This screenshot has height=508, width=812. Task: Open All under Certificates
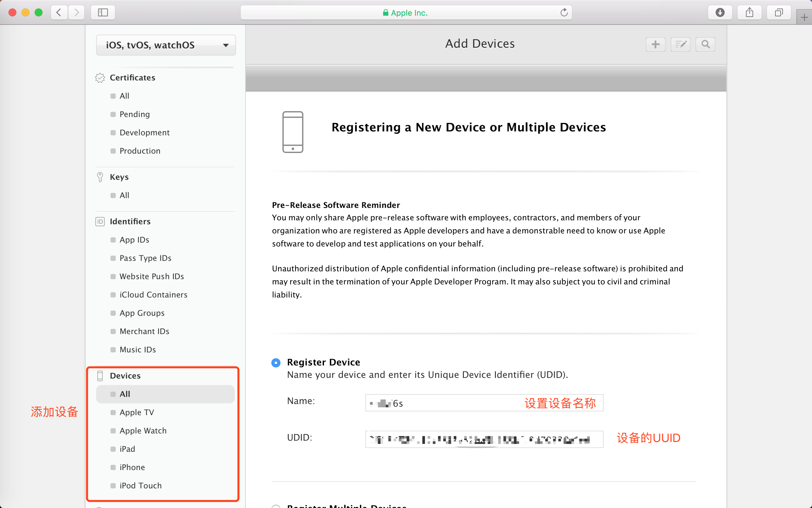(x=125, y=96)
